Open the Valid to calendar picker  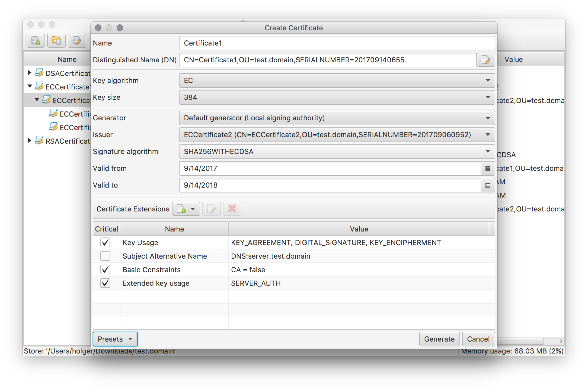[488, 185]
